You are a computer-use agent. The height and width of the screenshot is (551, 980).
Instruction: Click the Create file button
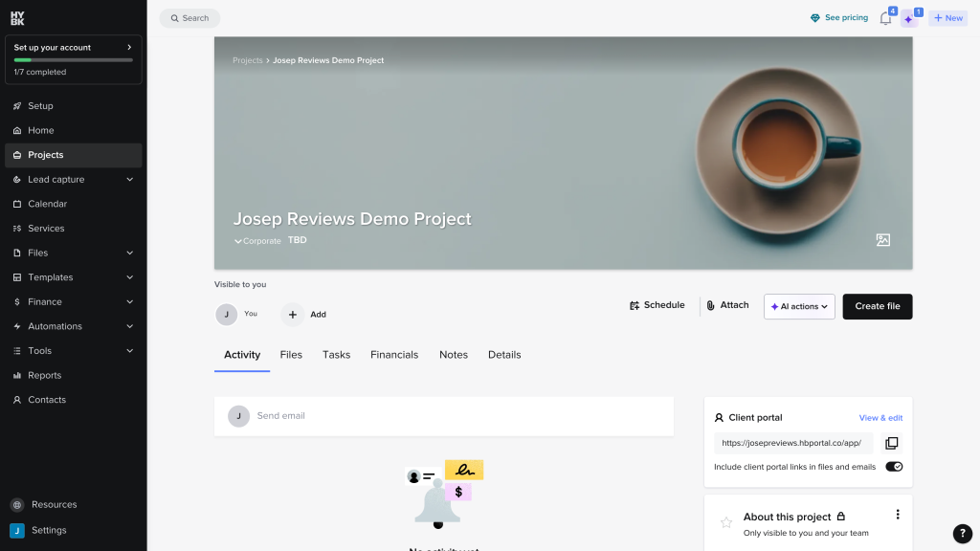coord(877,307)
